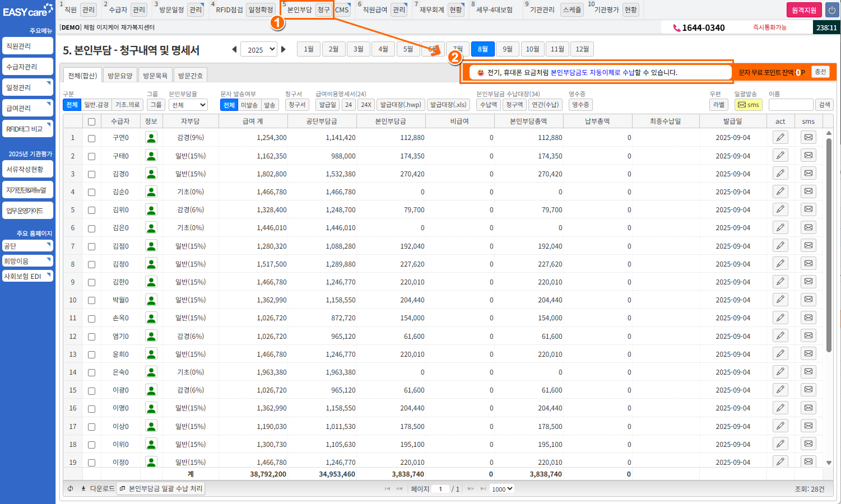Click the yellow bulk sms button

pos(748,105)
